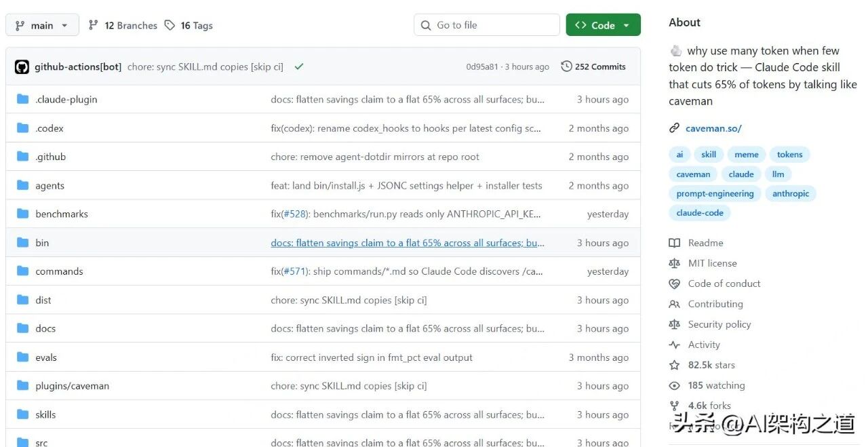This screenshot has height=447, width=868.
Task: Open the evals folder
Action: 46,357
